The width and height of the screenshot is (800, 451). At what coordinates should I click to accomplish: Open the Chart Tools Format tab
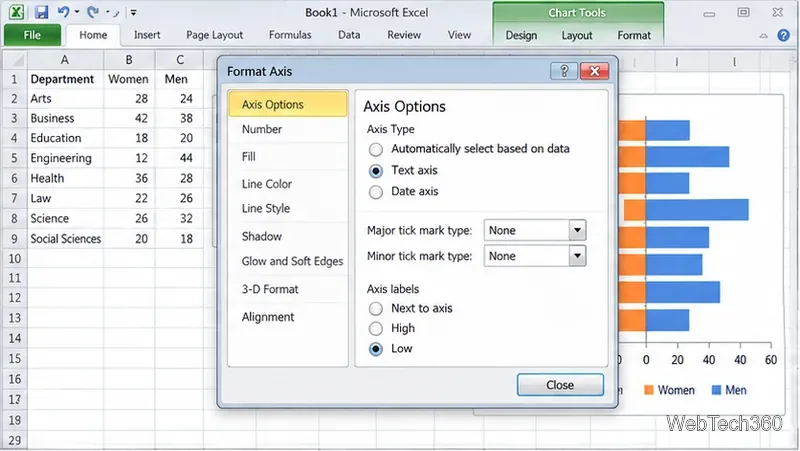(x=634, y=36)
